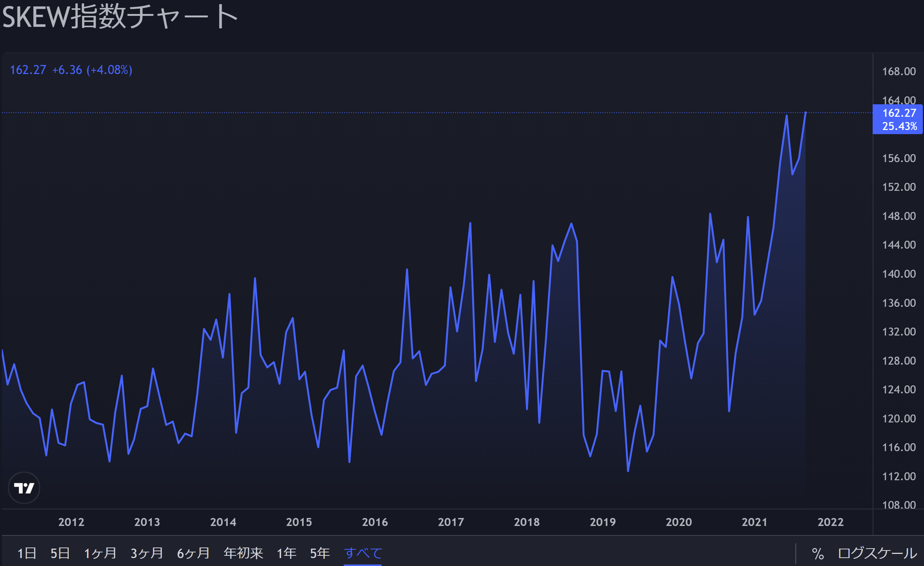Toggle percent scale with % button
Screen dimensions: 924x566
818,554
